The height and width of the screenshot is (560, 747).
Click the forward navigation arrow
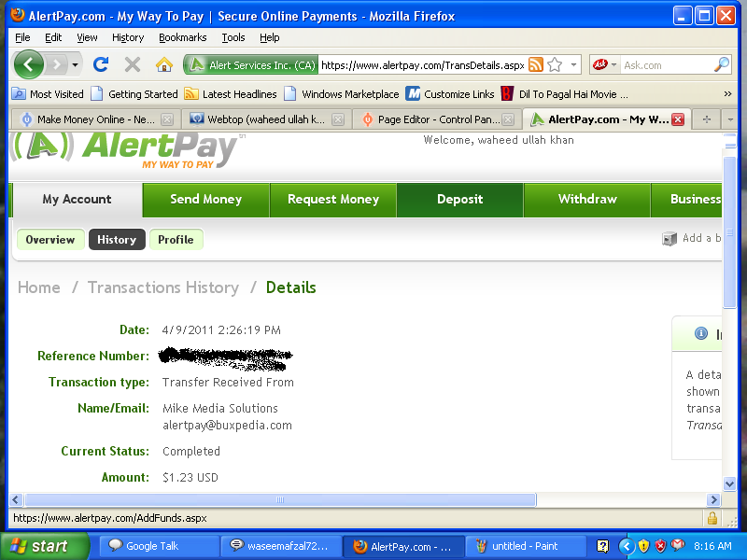tap(57, 64)
